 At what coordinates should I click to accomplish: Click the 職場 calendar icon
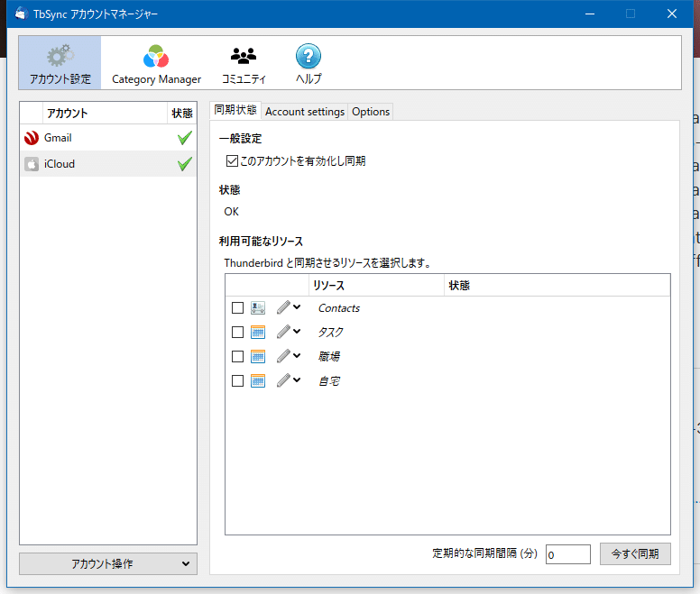pyautogui.click(x=258, y=357)
